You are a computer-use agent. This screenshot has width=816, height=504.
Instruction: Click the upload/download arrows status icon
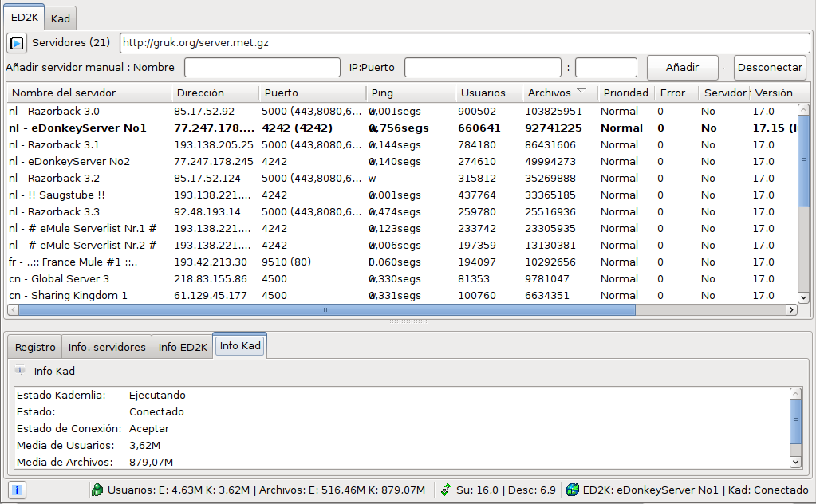pyautogui.click(x=446, y=490)
